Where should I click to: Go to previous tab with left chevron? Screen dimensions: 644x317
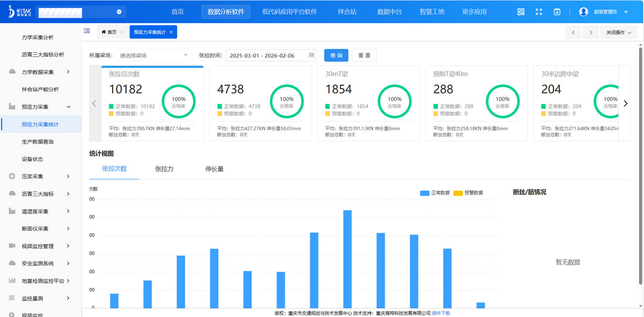point(573,32)
